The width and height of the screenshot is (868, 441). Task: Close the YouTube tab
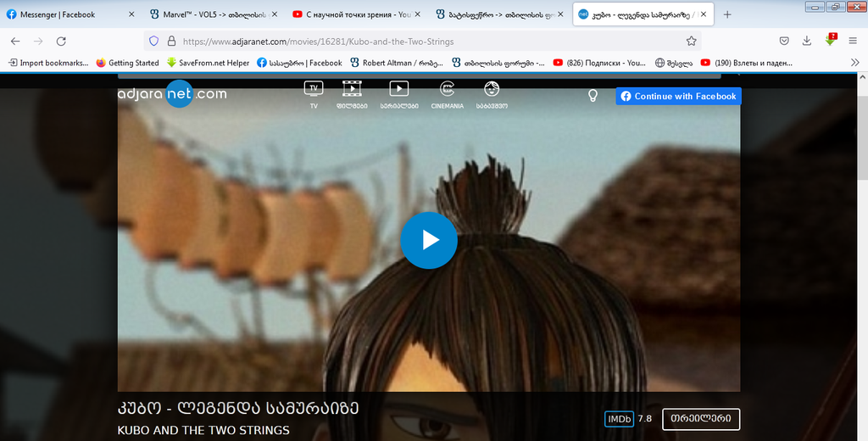(x=417, y=14)
